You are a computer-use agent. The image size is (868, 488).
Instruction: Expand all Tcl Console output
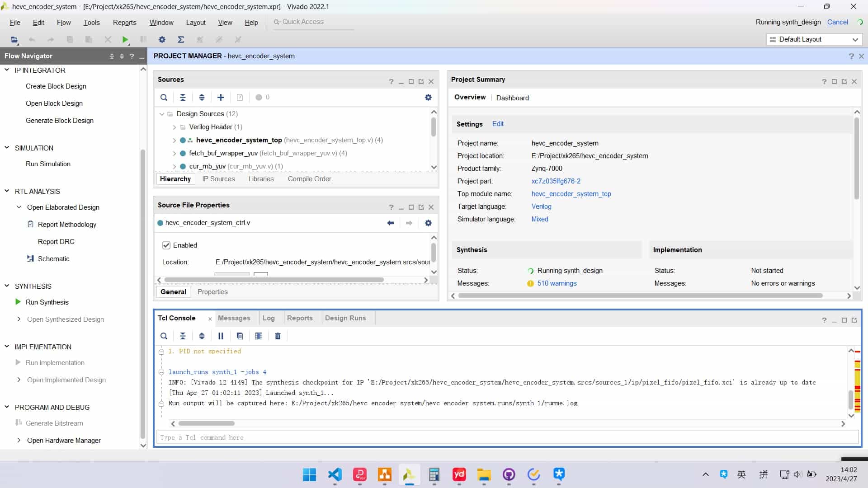pos(202,336)
